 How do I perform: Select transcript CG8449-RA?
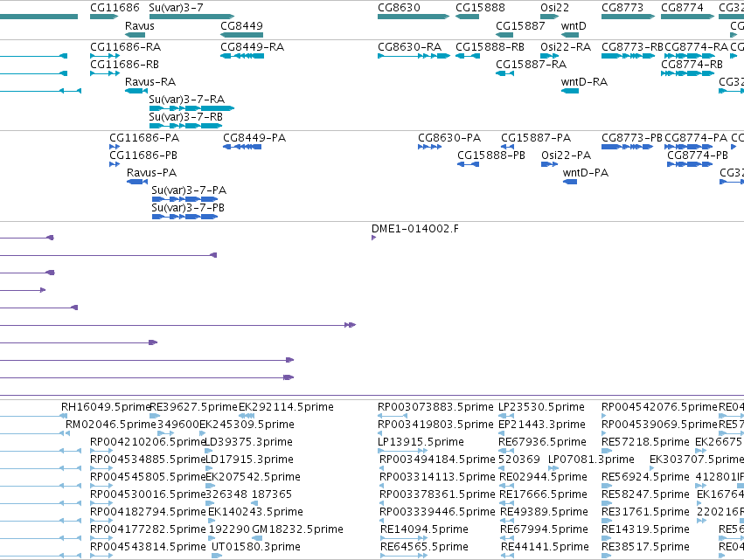pos(253,47)
